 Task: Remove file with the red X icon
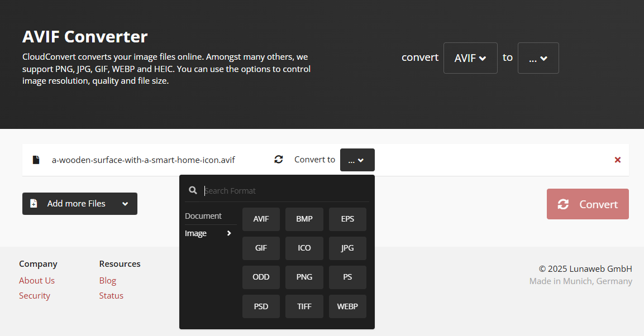618,160
